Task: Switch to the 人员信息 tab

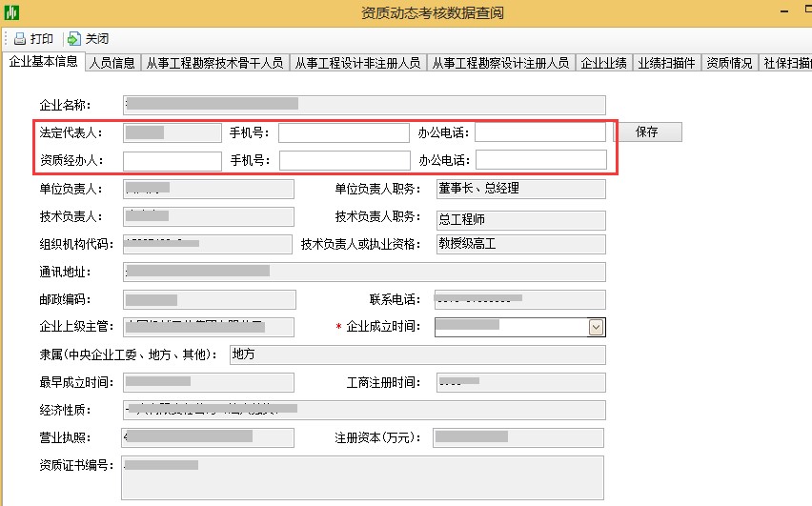Action: 112,63
